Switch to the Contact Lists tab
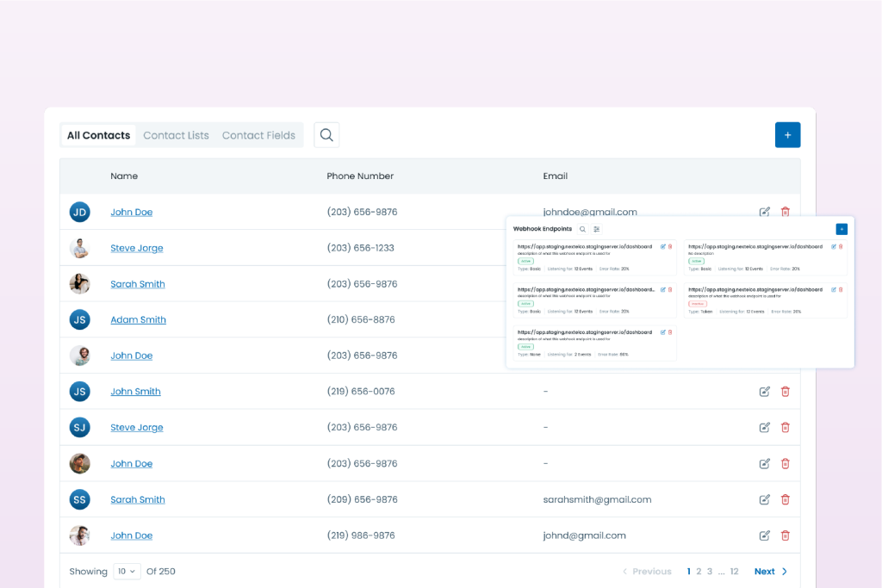 pyautogui.click(x=176, y=135)
